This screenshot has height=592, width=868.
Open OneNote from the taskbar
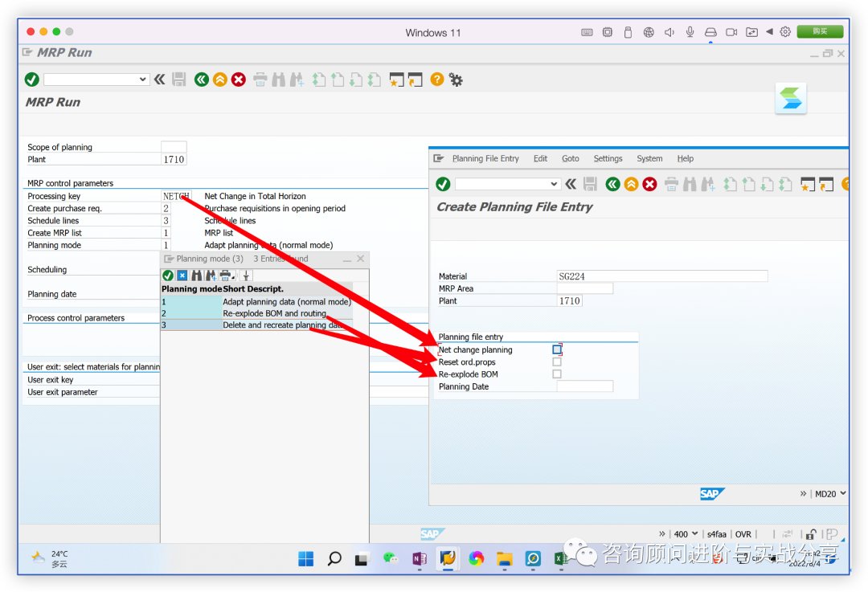pos(419,559)
